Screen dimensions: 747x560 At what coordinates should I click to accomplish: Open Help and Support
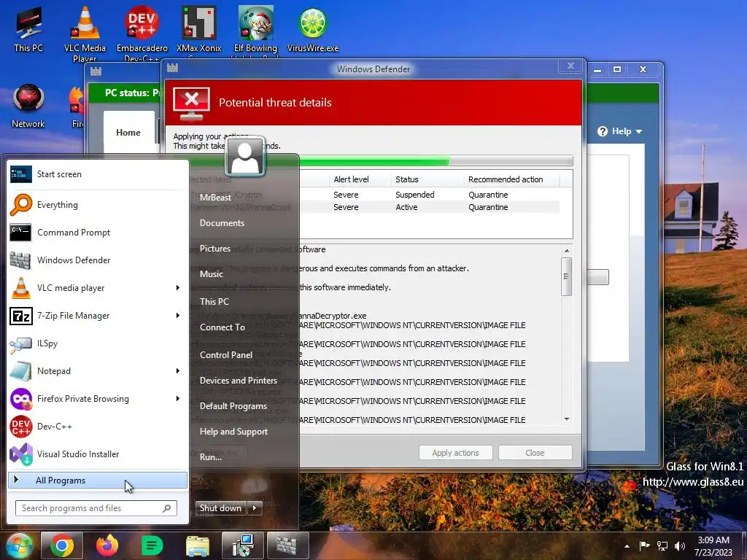click(x=234, y=432)
